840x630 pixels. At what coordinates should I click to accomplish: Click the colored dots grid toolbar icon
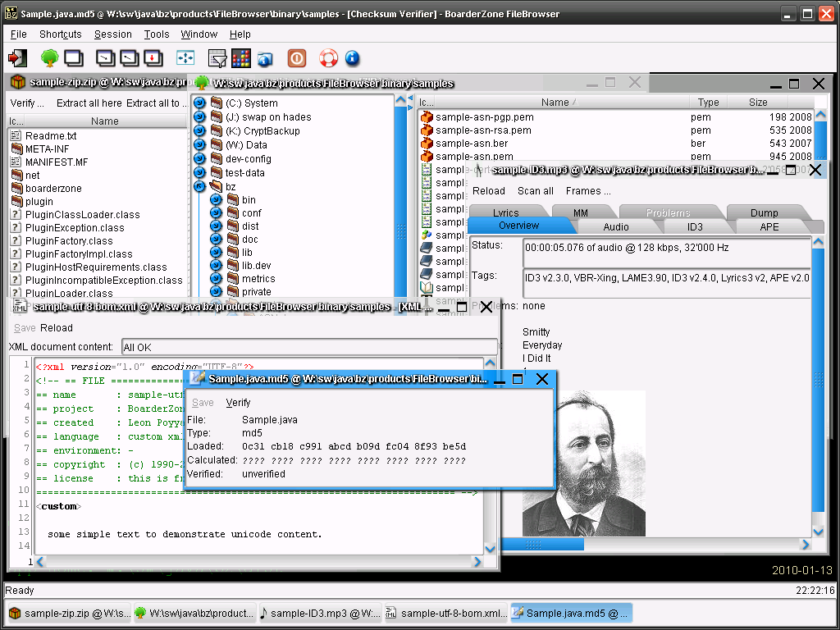[x=241, y=58]
